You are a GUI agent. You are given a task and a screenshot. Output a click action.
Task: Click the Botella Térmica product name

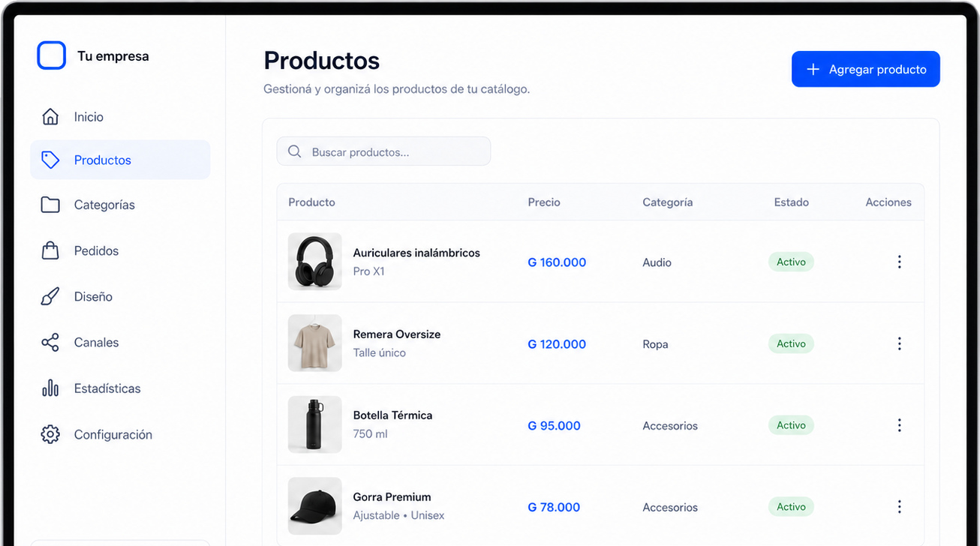coord(392,415)
